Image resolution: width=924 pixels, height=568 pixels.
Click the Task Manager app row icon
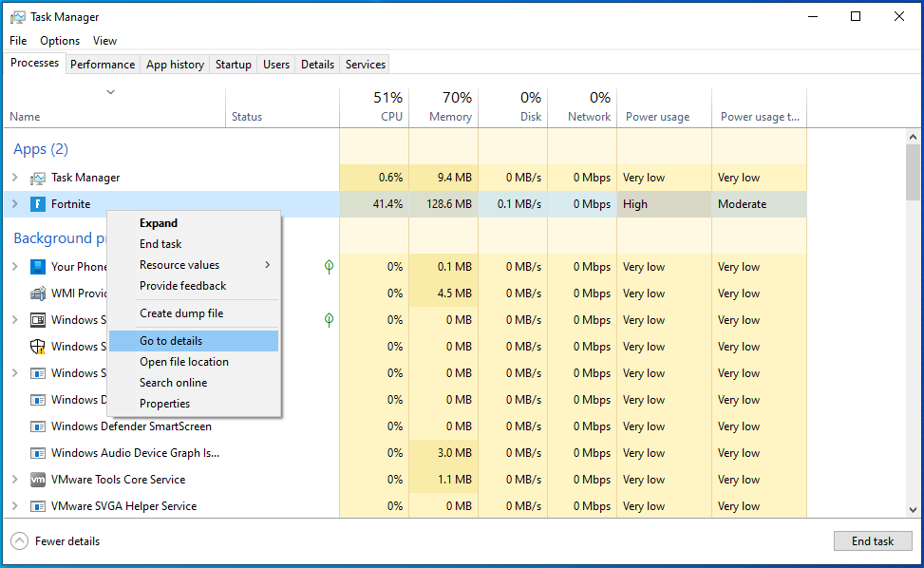(x=38, y=178)
